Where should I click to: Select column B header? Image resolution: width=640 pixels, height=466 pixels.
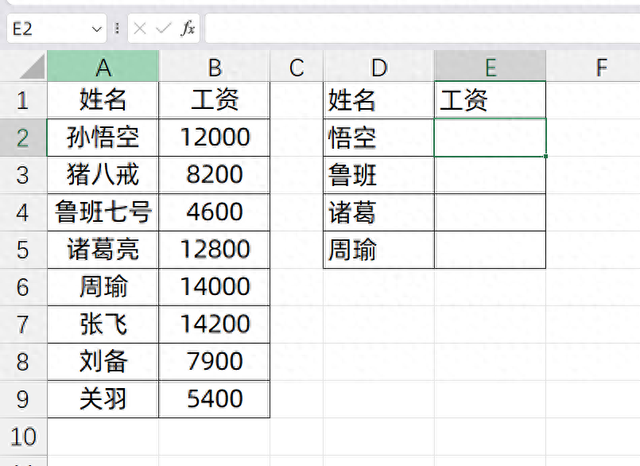[214, 66]
